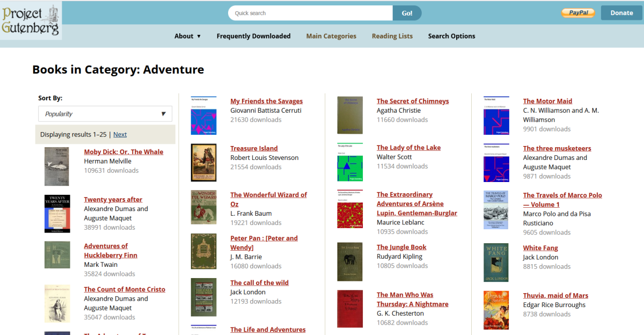Open The Wonderful Wizard of Oz link
644x335 pixels.
coord(269,200)
